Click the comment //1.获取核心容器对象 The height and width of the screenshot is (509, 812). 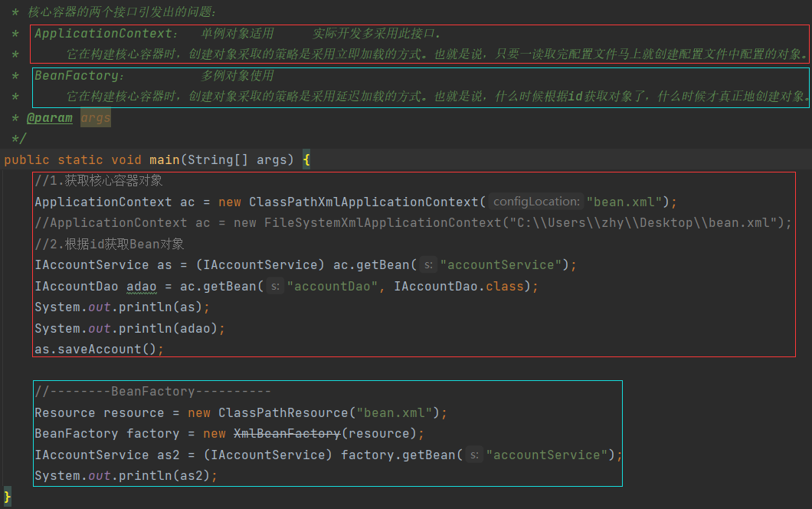pyautogui.click(x=98, y=180)
